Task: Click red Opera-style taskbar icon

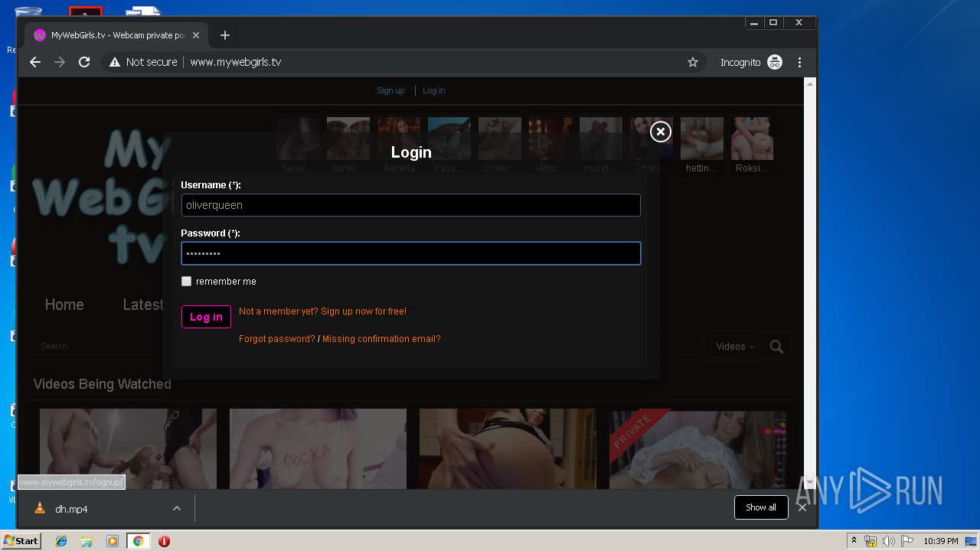Action: 164,541
